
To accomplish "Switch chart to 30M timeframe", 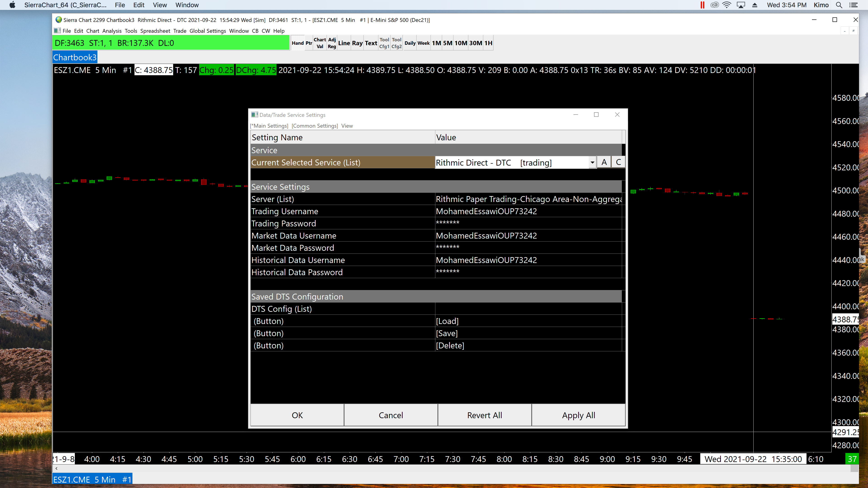I will coord(475,43).
